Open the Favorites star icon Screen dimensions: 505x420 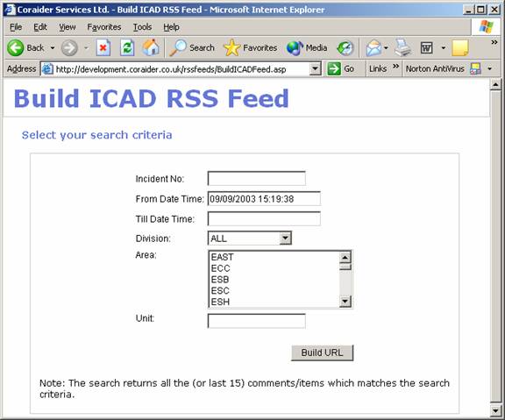pyautogui.click(x=231, y=47)
